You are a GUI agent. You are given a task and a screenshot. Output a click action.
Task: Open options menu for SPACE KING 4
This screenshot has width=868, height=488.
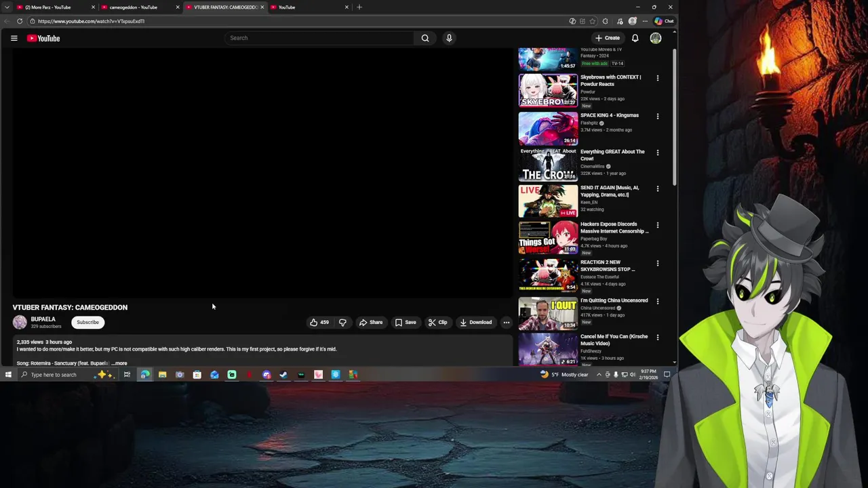click(657, 116)
